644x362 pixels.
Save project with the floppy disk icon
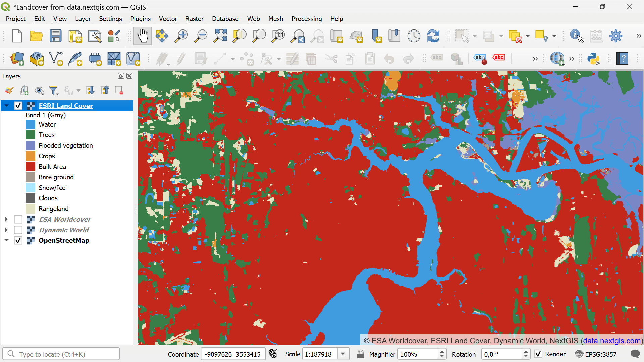tap(56, 36)
